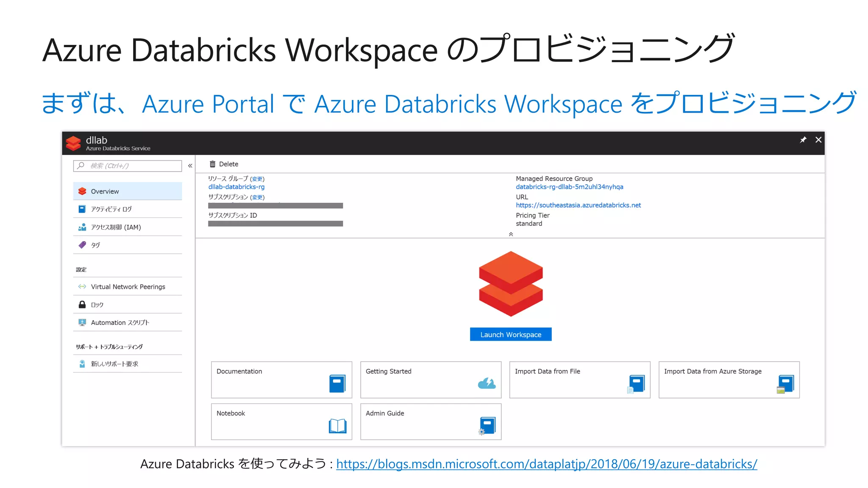Click the Notebook open-book icon
Screen dimensions: 868x488
[x=337, y=426]
